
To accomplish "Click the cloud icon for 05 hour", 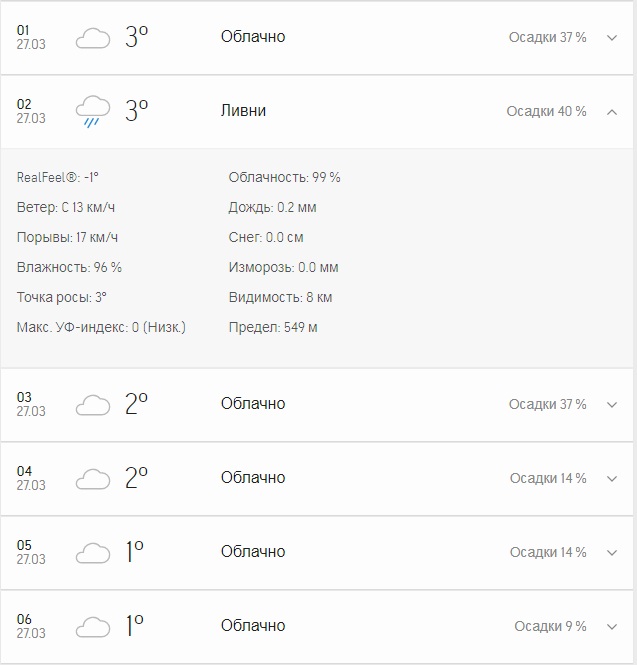I will coord(93,553).
